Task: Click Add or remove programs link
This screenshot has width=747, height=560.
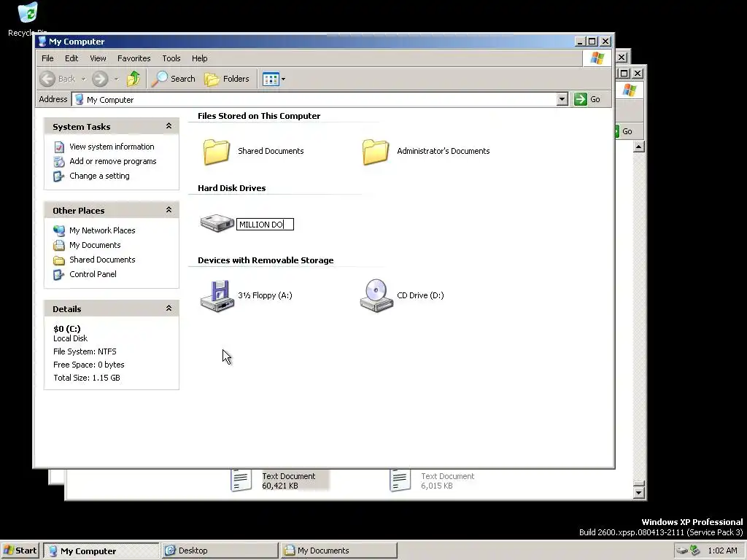Action: point(113,161)
